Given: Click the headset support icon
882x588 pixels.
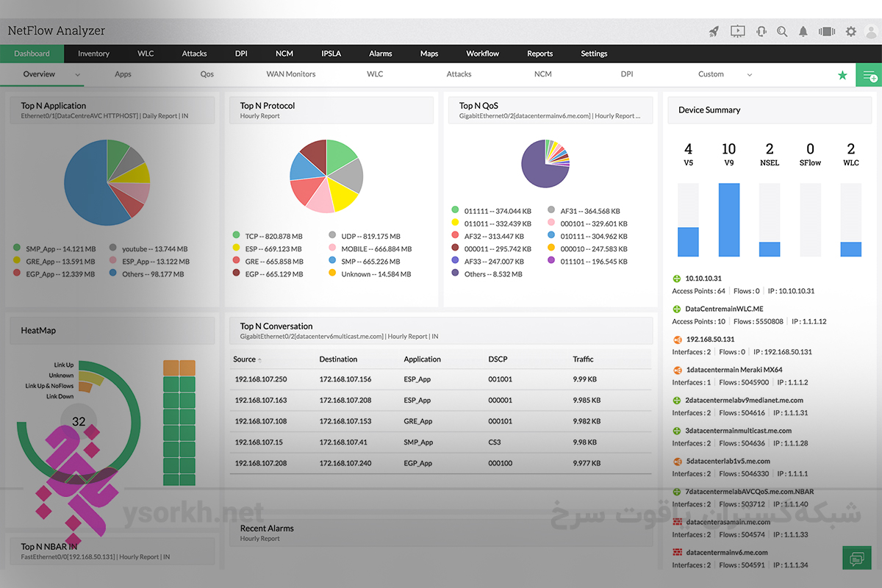Looking at the screenshot, I should (761, 32).
